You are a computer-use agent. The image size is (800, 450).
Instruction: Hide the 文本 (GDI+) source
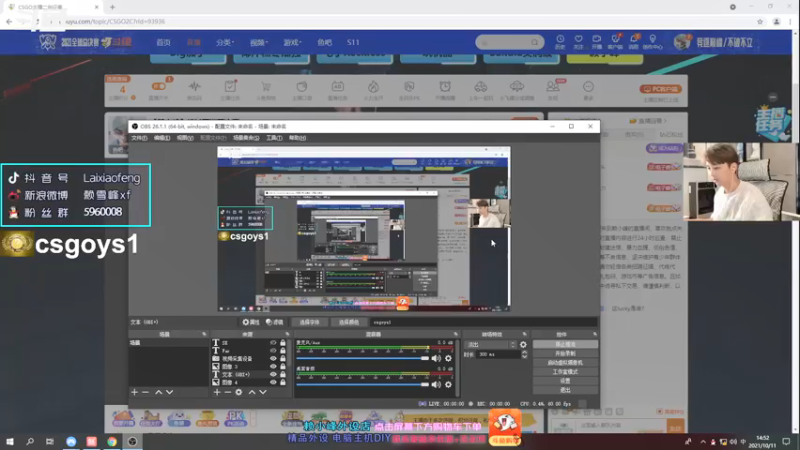pyautogui.click(x=273, y=374)
